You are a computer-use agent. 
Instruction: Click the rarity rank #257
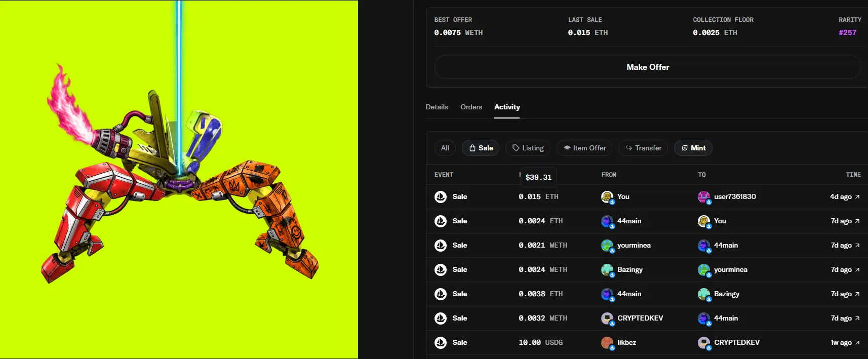pos(848,32)
